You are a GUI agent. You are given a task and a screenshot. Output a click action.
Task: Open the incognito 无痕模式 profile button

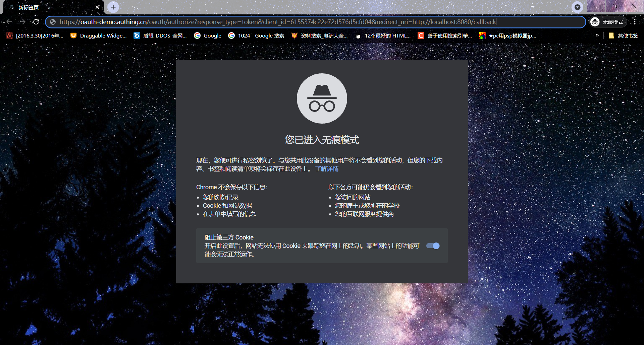(x=608, y=22)
